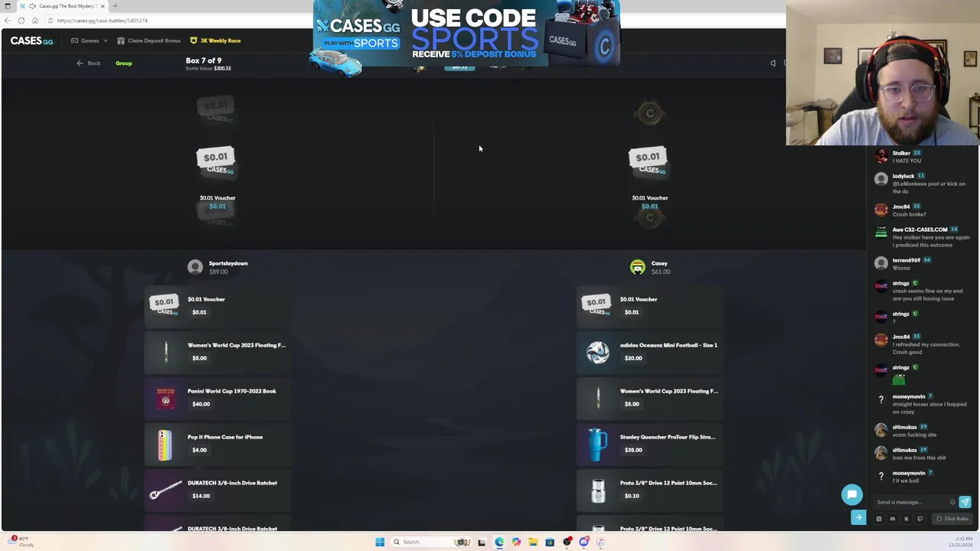Send the chat message with paper plane
The height and width of the screenshot is (551, 980).
pos(965,502)
